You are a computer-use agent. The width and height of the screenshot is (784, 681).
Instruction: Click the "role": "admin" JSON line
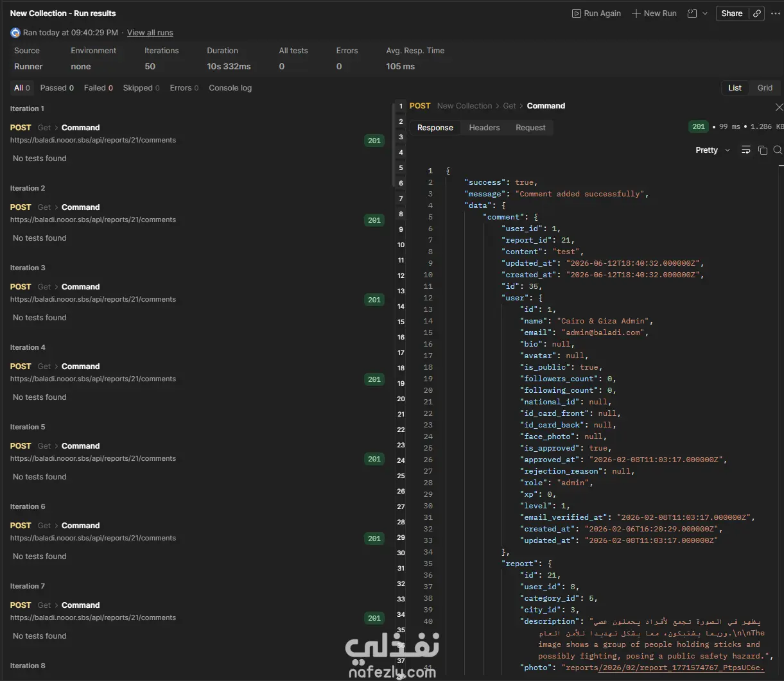(557, 483)
